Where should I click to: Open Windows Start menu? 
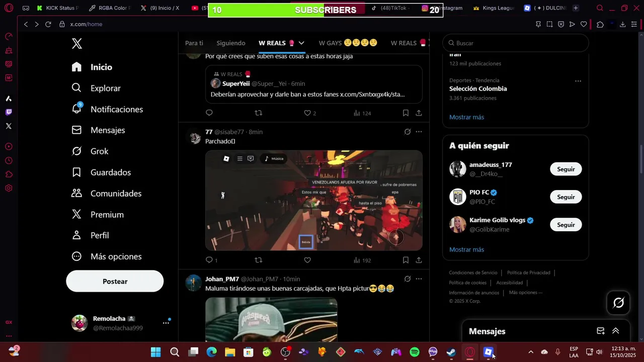(156, 352)
